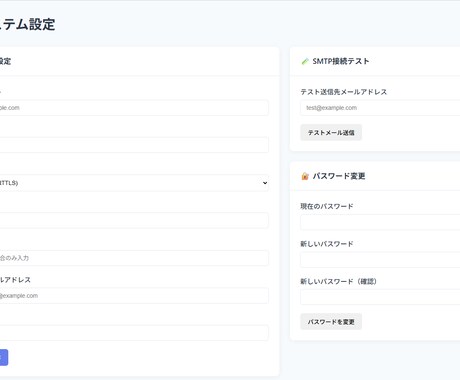Click the テム設定 page title

[28, 24]
